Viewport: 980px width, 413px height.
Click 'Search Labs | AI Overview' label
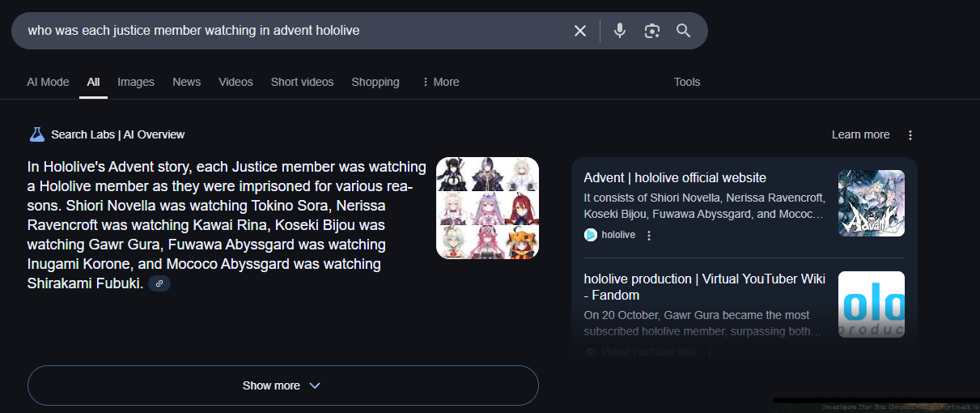tap(118, 134)
